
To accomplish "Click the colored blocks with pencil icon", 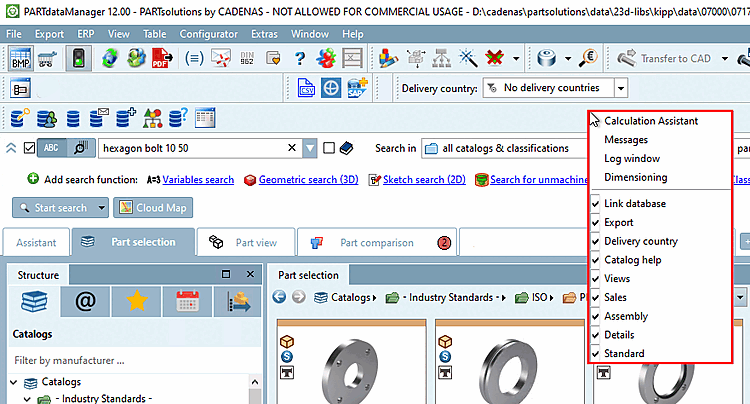I will 388,58.
